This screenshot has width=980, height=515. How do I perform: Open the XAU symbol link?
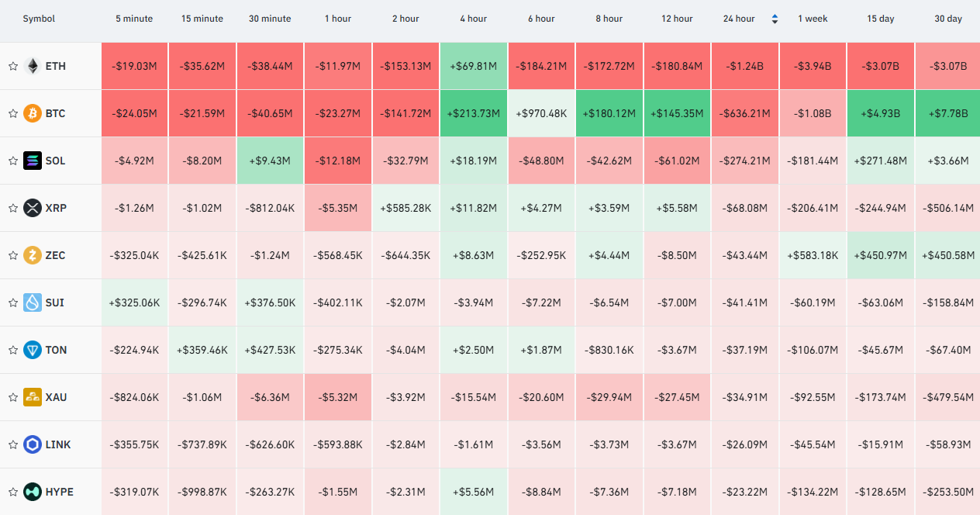[56, 397]
